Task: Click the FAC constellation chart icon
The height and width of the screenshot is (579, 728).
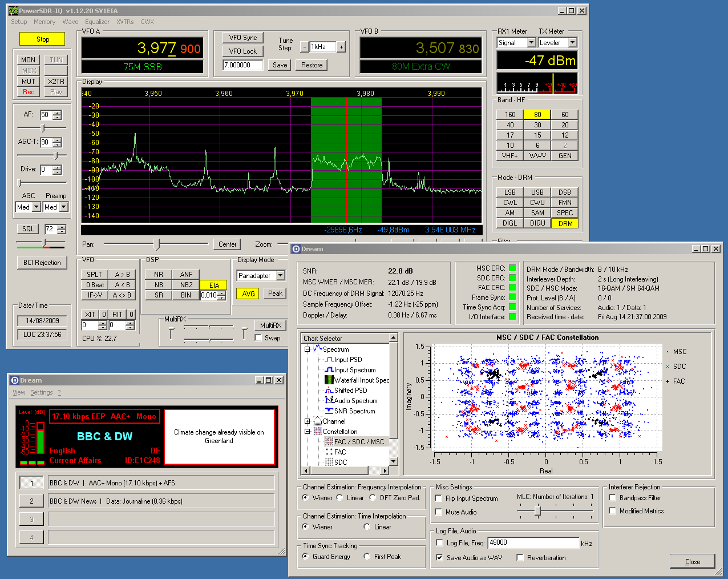Action: tap(329, 452)
